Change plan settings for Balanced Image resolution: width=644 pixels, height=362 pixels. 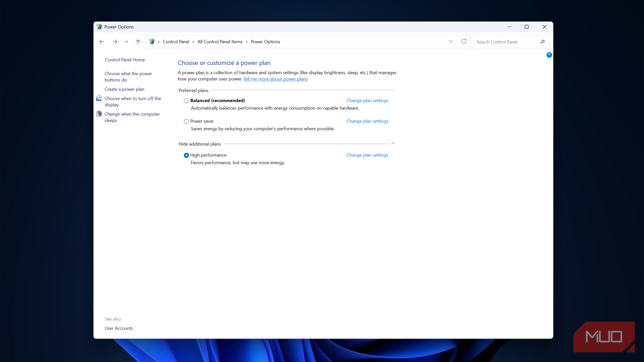(367, 101)
